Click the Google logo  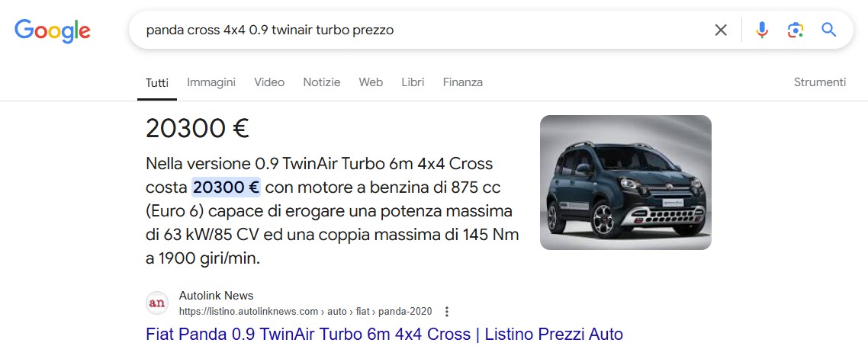(52, 31)
